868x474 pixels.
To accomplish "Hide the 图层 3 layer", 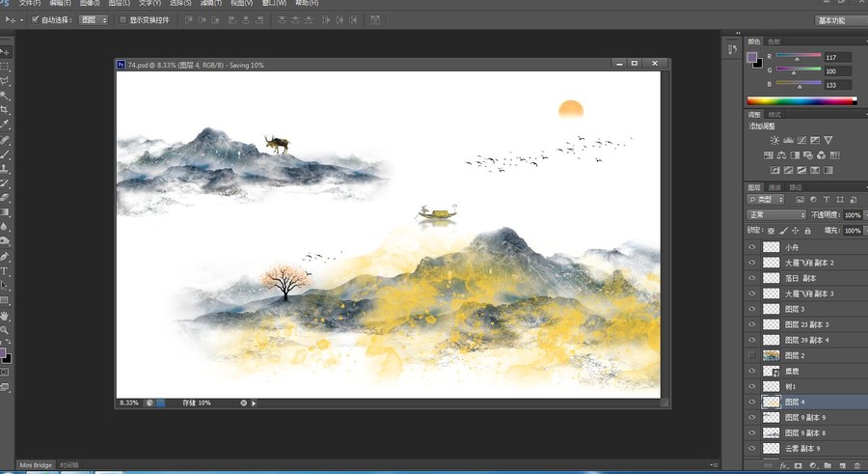I will tap(751, 309).
